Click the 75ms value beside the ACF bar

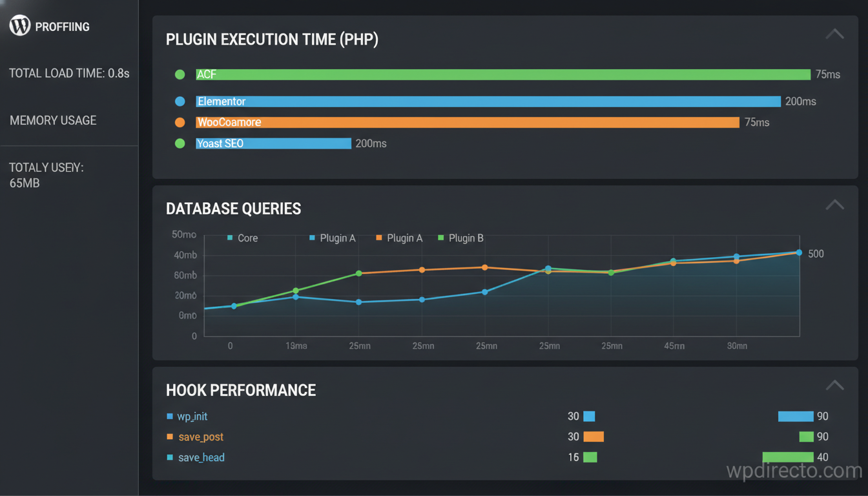point(828,74)
